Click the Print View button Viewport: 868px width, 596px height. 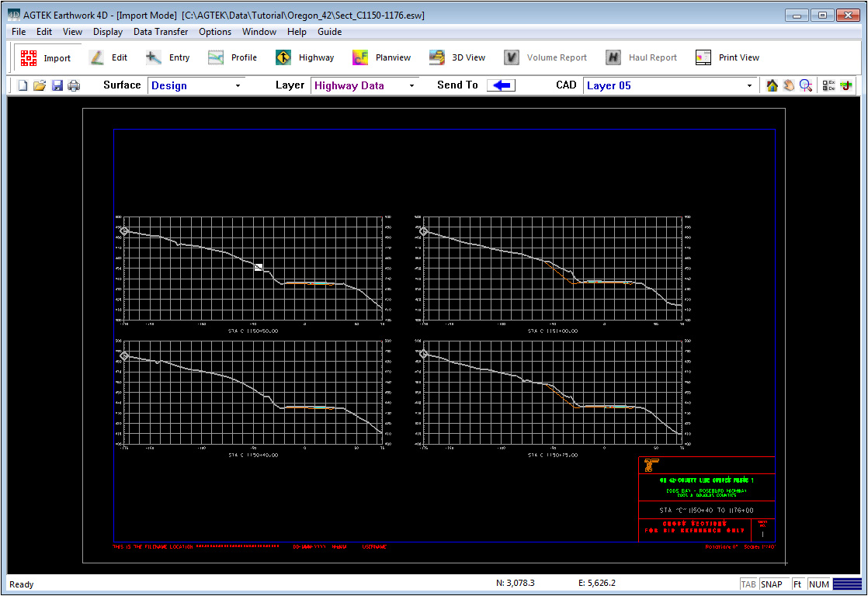[727, 57]
